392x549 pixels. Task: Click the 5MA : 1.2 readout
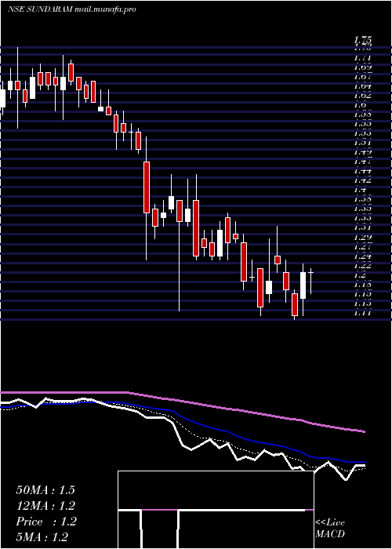(x=42, y=537)
